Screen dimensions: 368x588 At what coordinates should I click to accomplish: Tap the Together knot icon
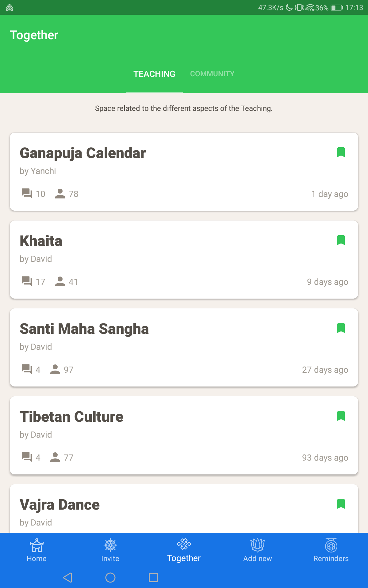point(184,544)
